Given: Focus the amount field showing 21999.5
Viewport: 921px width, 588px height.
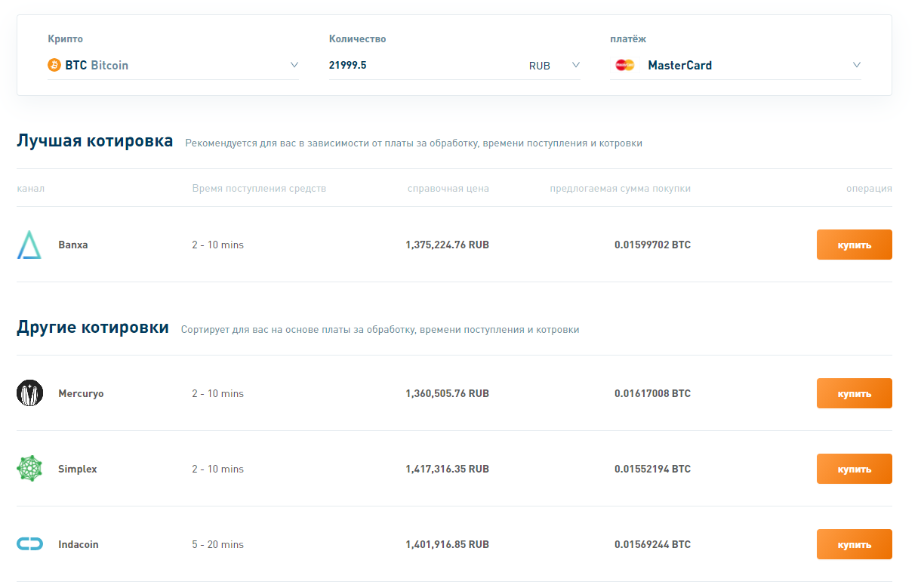Looking at the screenshot, I should coord(423,66).
